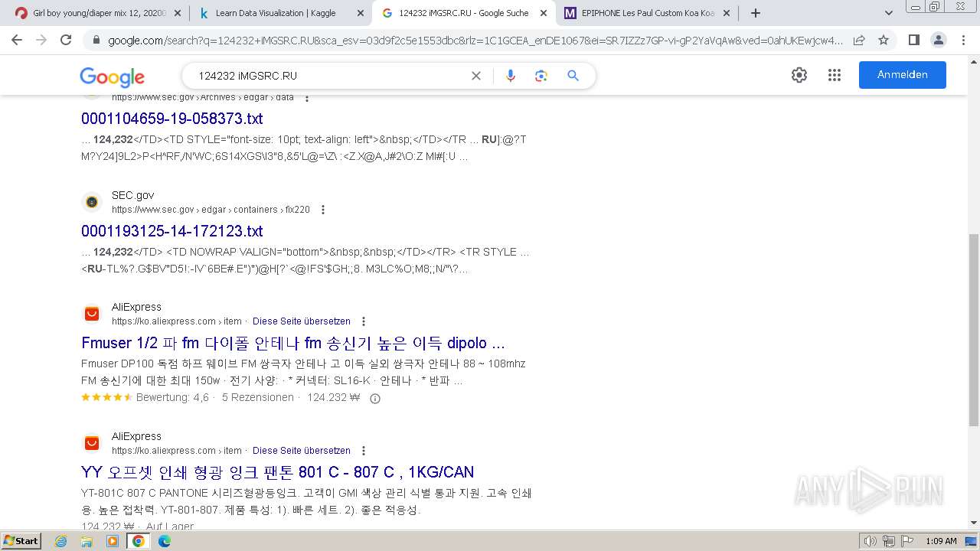Open Microsoft Edge from taskbar
980x551 pixels.
coord(165,541)
